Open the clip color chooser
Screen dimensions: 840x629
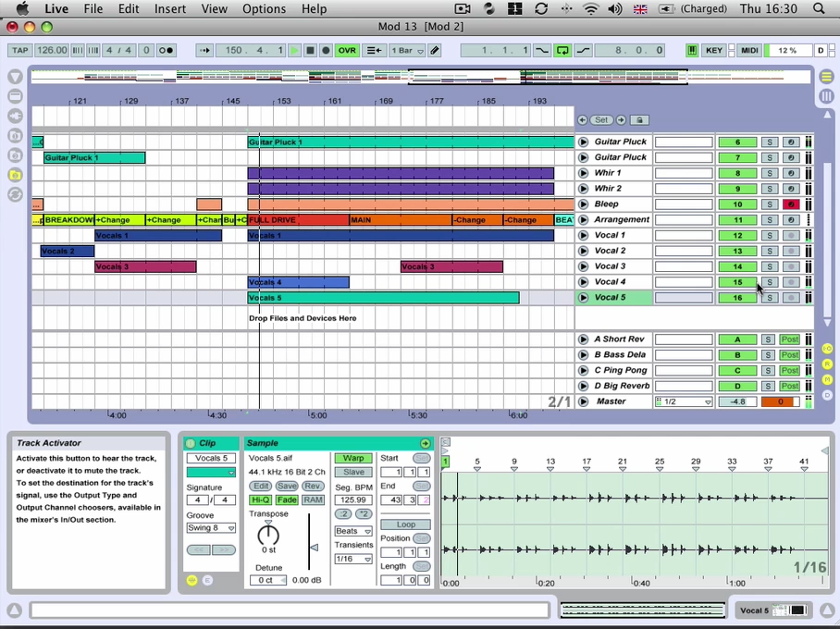[x=211, y=473]
